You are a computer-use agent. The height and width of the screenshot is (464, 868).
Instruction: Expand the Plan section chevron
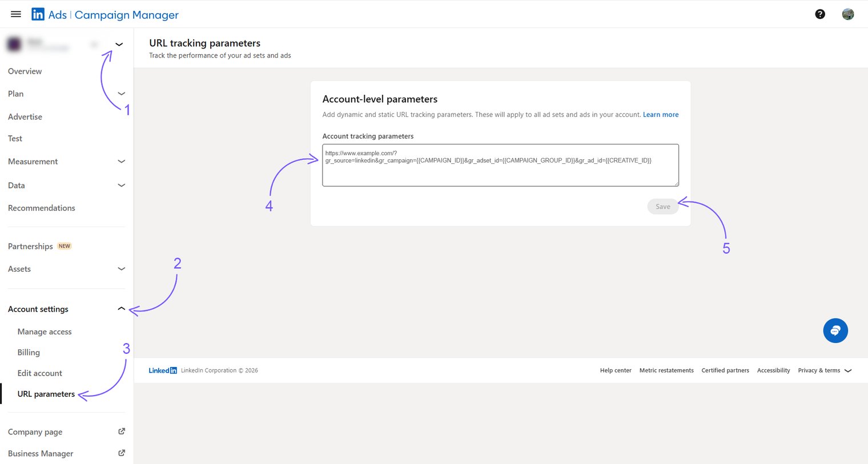click(121, 94)
